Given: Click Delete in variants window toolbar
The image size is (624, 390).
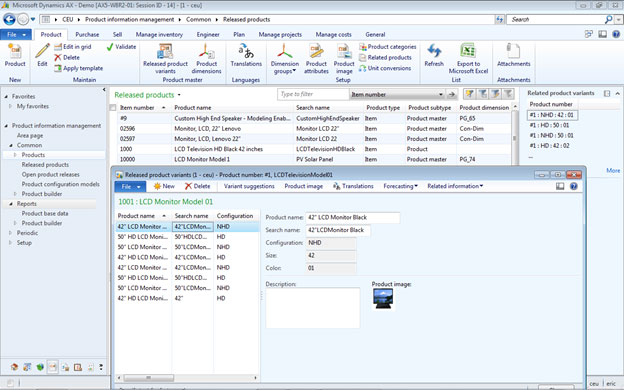Looking at the screenshot, I should coord(197,186).
